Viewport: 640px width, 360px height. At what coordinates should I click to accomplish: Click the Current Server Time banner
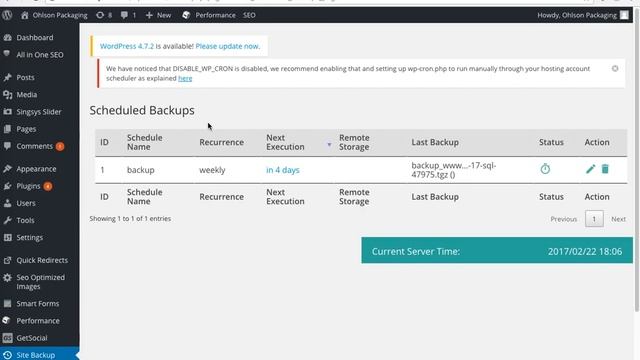click(x=497, y=251)
